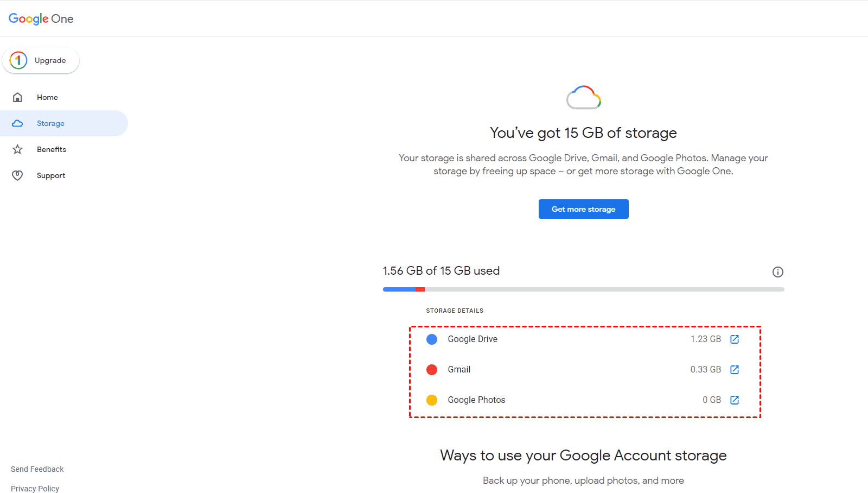Open Google Photos external link icon

[735, 400]
